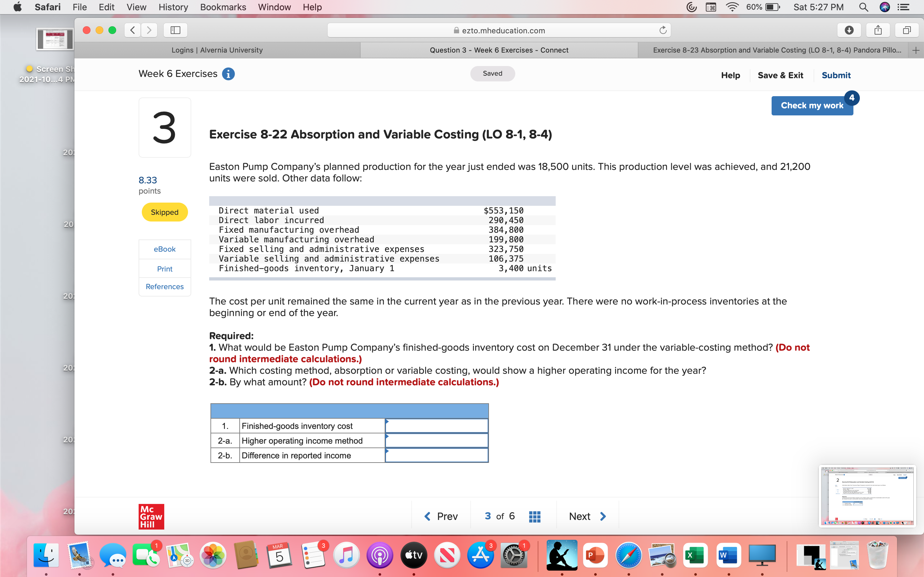Open Spotlight search from the menu bar
Image resolution: width=924 pixels, height=577 pixels.
pos(864,7)
